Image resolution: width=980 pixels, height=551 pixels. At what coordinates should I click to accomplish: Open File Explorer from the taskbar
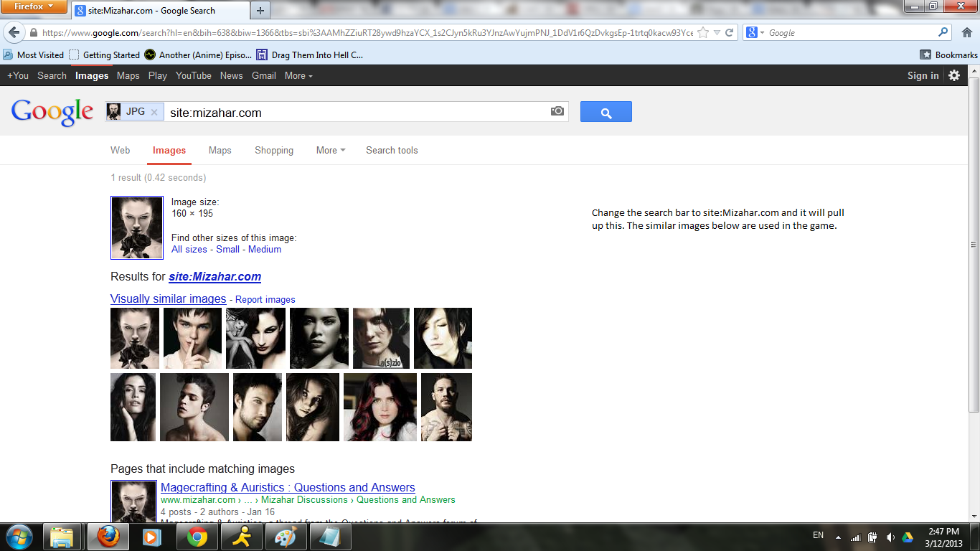tap(62, 537)
